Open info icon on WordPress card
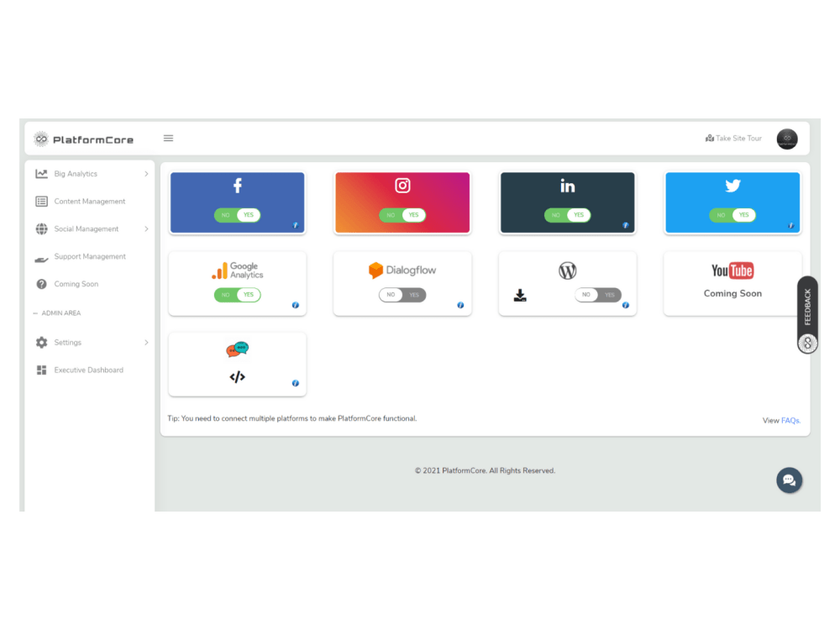 pos(625,305)
